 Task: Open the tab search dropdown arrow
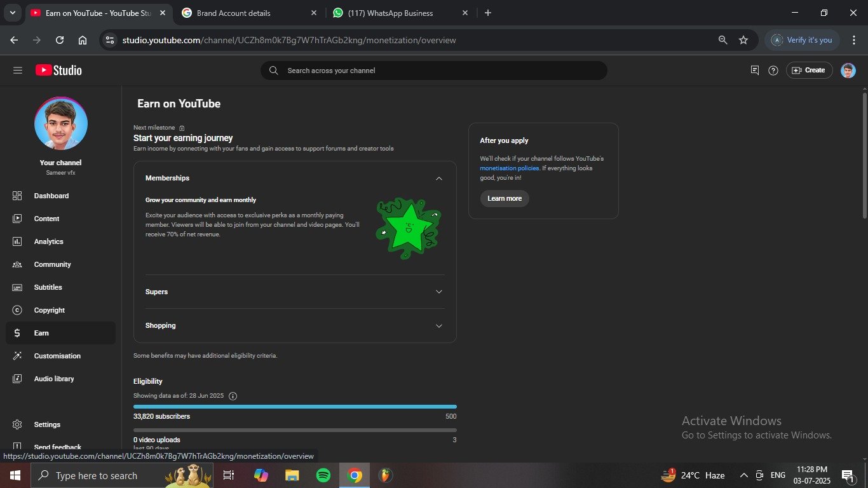click(12, 13)
